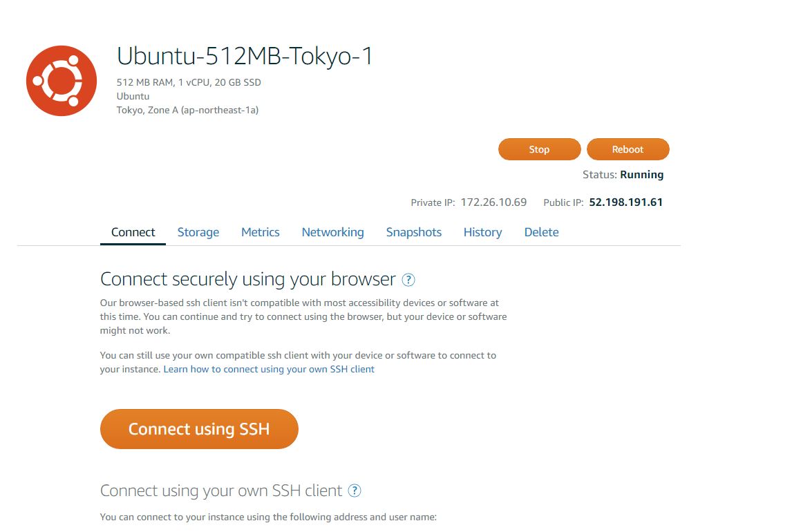Image resolution: width=801 pixels, height=532 pixels.
Task: Click the 'Connect securely using your browser' heading
Action: [247, 279]
